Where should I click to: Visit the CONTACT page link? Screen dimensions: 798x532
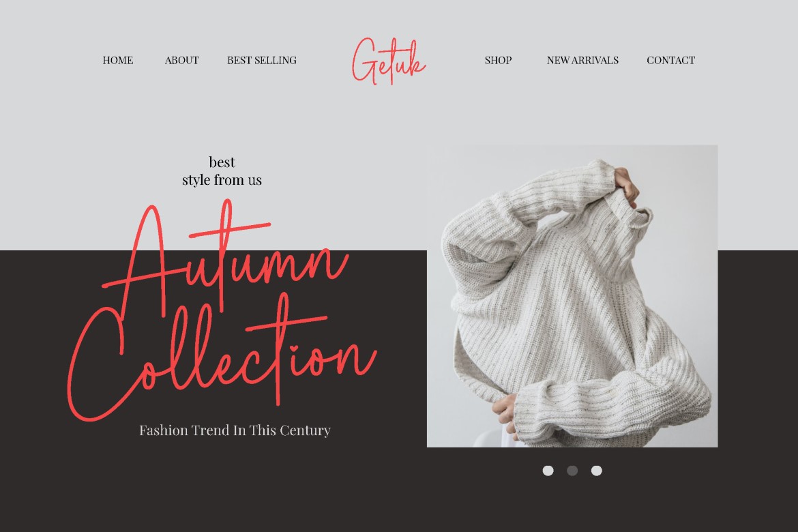click(670, 60)
